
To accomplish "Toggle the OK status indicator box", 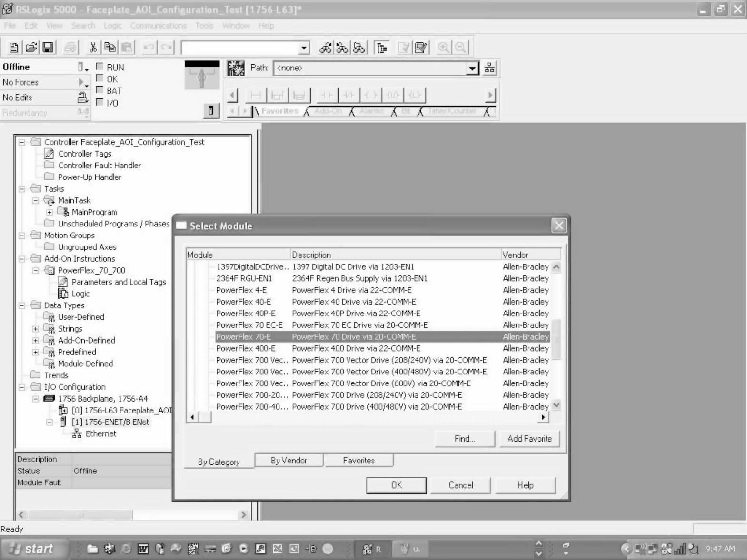I will pos(100,79).
